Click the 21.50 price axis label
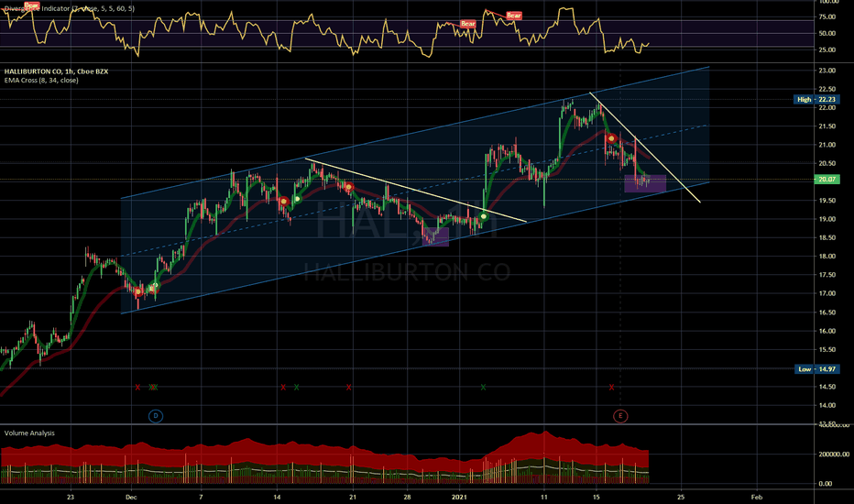Screen dimensions: 854x504 pyautogui.click(x=827, y=126)
